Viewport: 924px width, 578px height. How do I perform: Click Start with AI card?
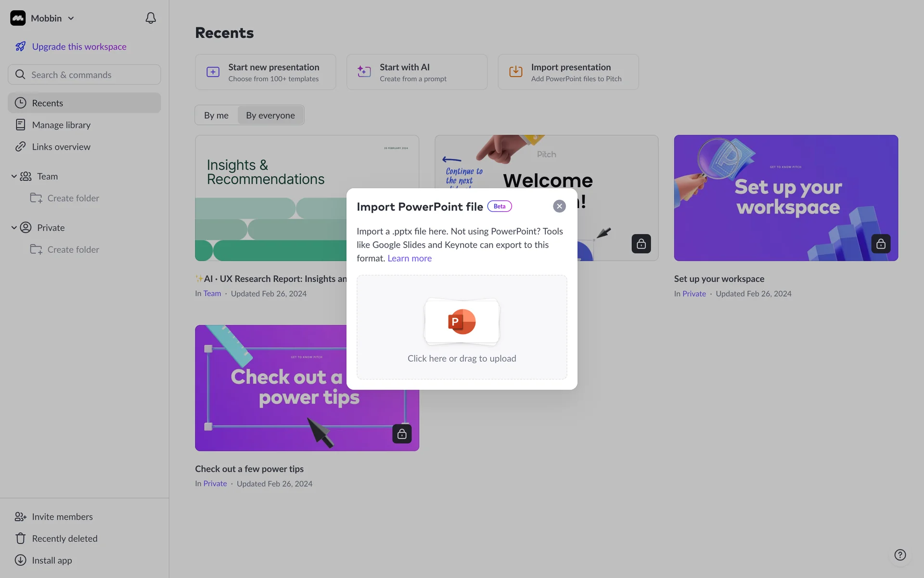[417, 72]
